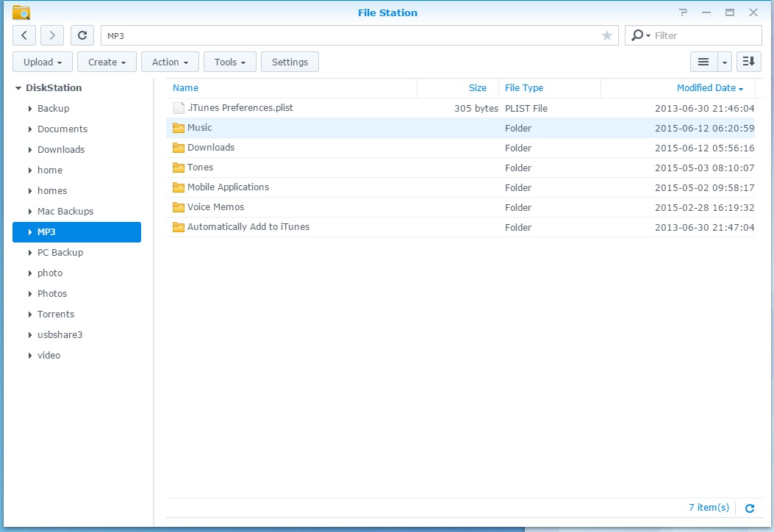Expand the Backup folder tree node
This screenshot has width=774, height=532.
29,109
